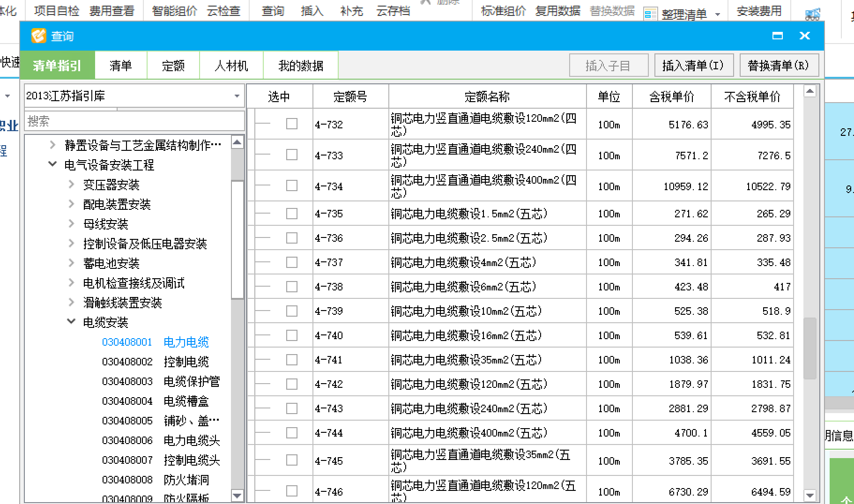Check the box for quota 4-741
The width and height of the screenshot is (854, 504).
coord(292,360)
